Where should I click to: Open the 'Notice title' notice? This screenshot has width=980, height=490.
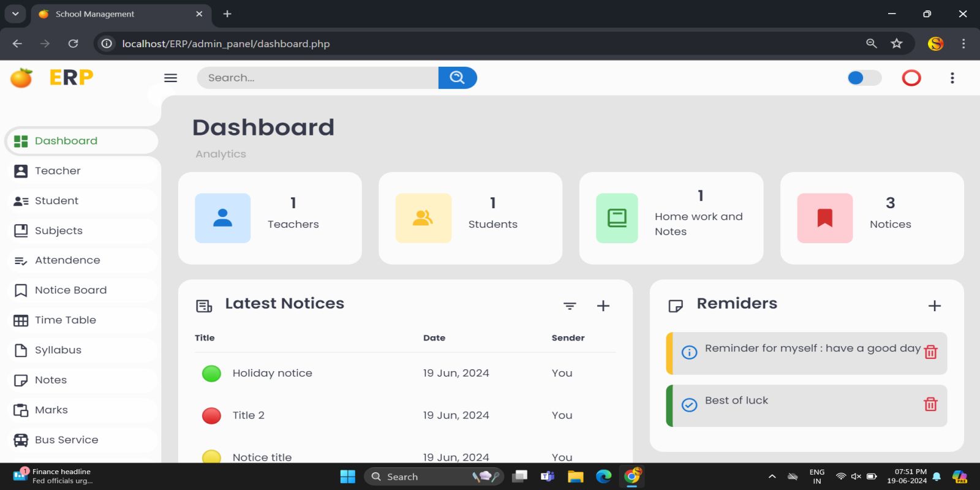click(262, 458)
